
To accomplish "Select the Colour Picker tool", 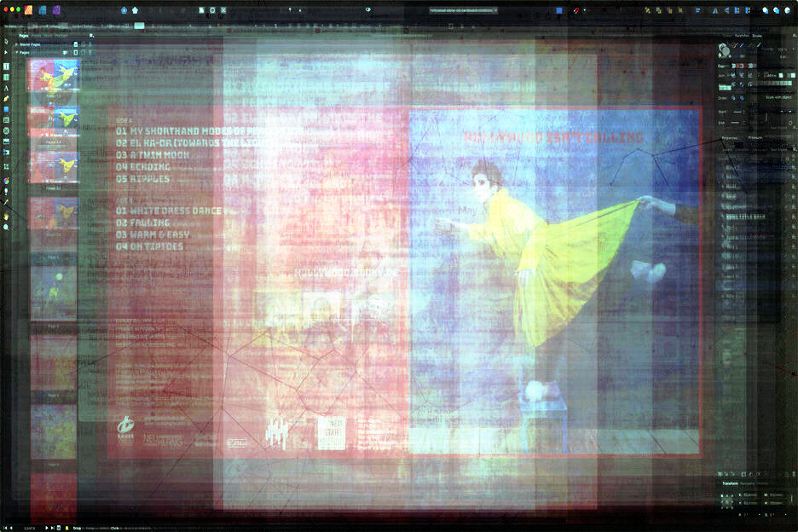I will [x=6, y=202].
